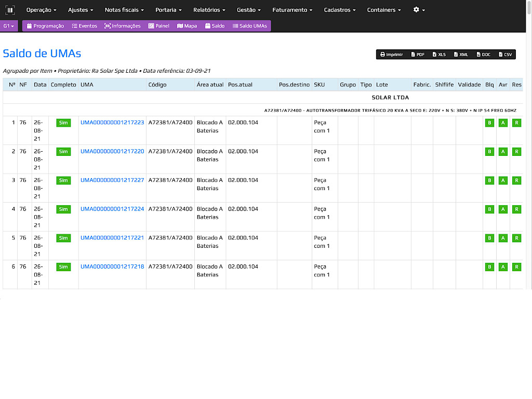Screen dimensions: 532x399
Task: Click the R icon for UMA ending 1217221
Action: pyautogui.click(x=516, y=238)
